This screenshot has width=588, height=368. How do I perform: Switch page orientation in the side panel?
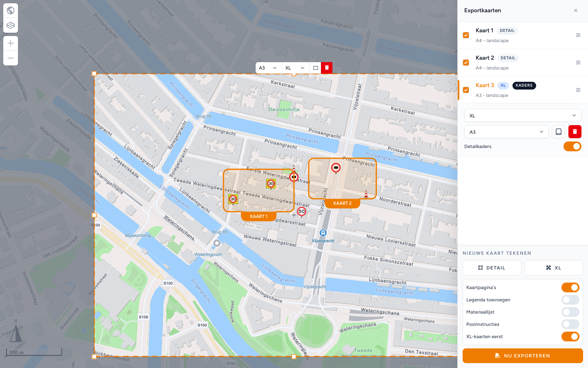click(x=558, y=132)
